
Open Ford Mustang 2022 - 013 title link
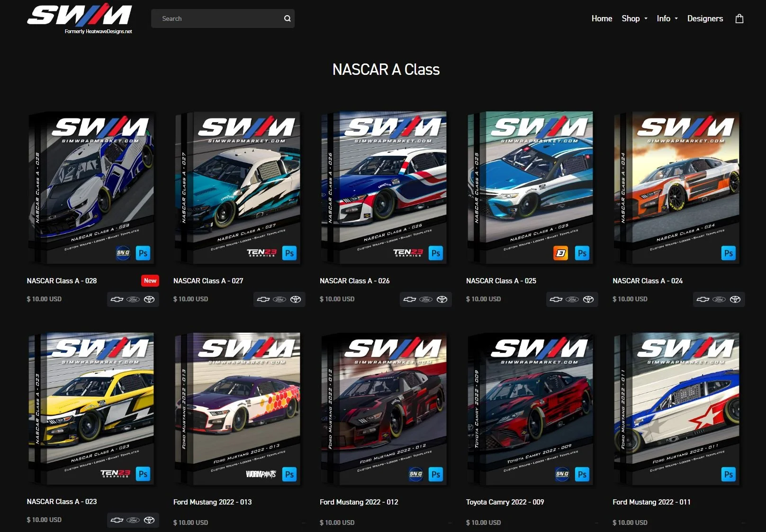[212, 502]
